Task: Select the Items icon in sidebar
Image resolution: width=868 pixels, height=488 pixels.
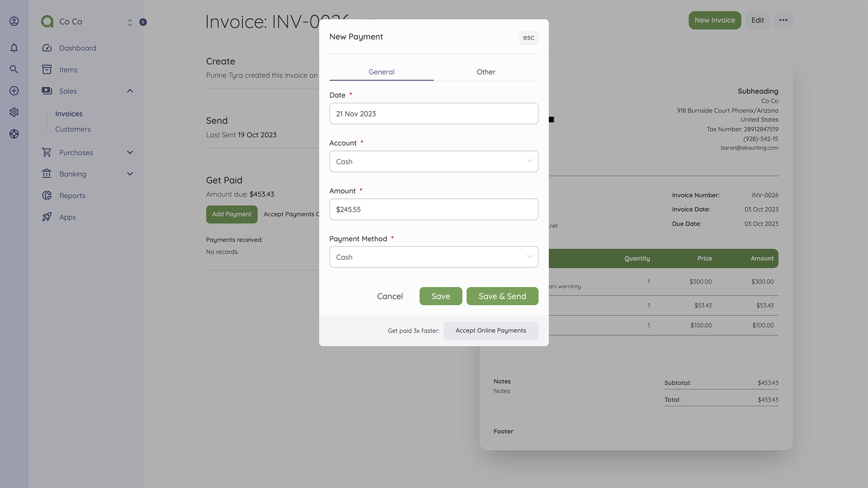Action: [x=47, y=69]
